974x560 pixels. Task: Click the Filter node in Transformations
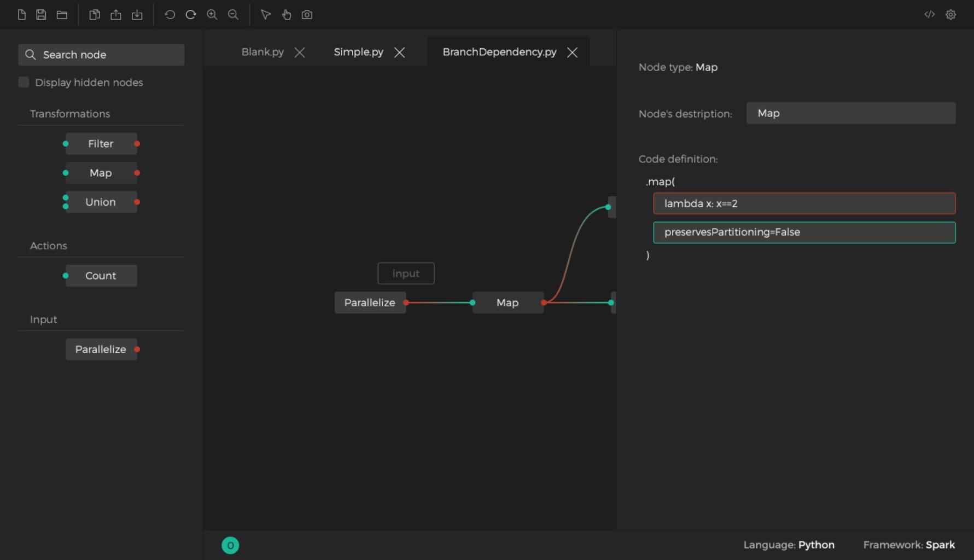[101, 144]
